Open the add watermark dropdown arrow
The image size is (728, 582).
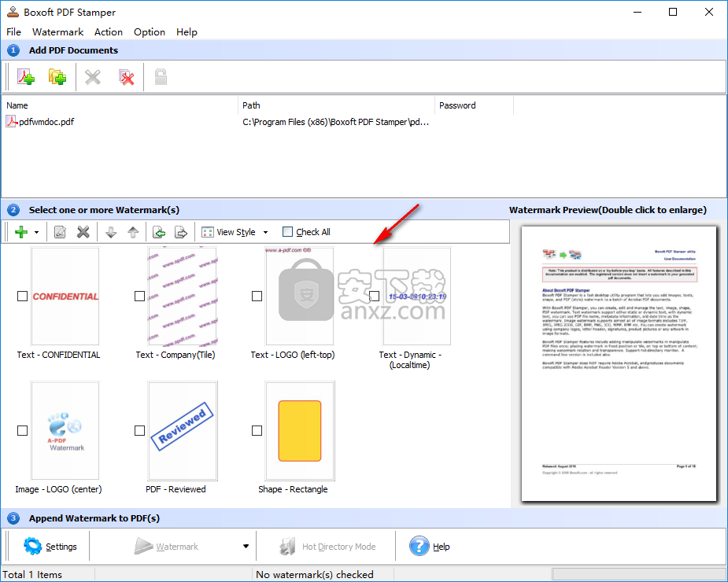(x=36, y=232)
